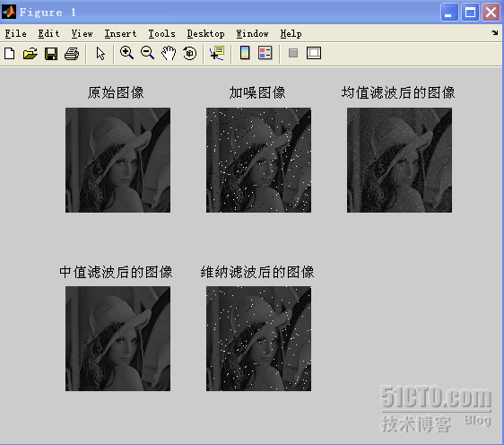Choose the Rotate 3D tool

[x=189, y=53]
